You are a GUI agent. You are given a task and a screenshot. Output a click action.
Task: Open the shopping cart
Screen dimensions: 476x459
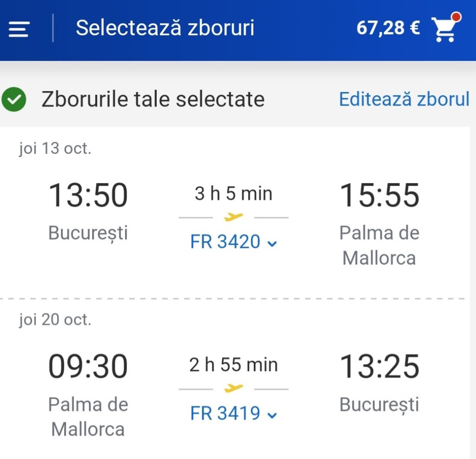pyautogui.click(x=445, y=29)
